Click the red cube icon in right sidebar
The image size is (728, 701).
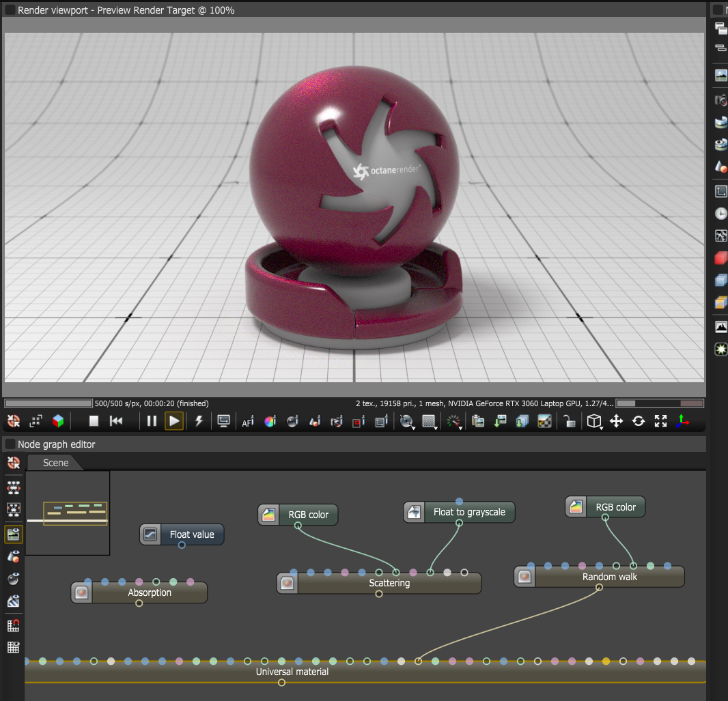(x=720, y=258)
